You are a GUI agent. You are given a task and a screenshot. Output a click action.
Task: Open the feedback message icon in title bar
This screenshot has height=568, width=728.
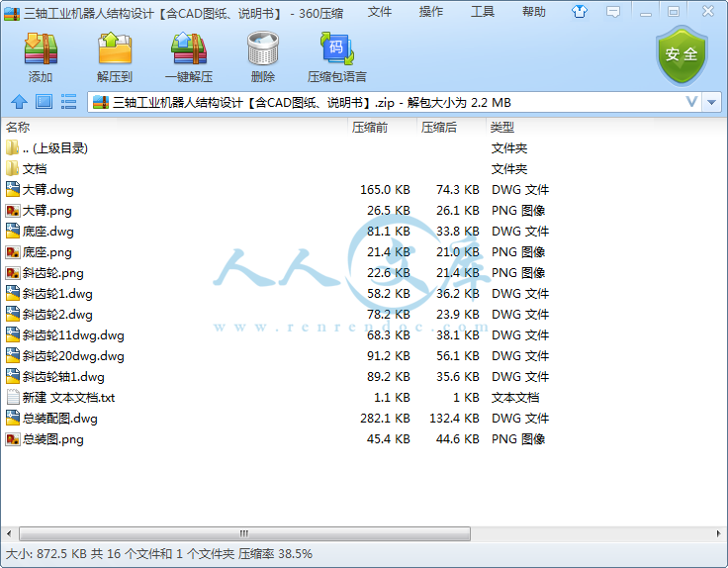click(x=613, y=12)
